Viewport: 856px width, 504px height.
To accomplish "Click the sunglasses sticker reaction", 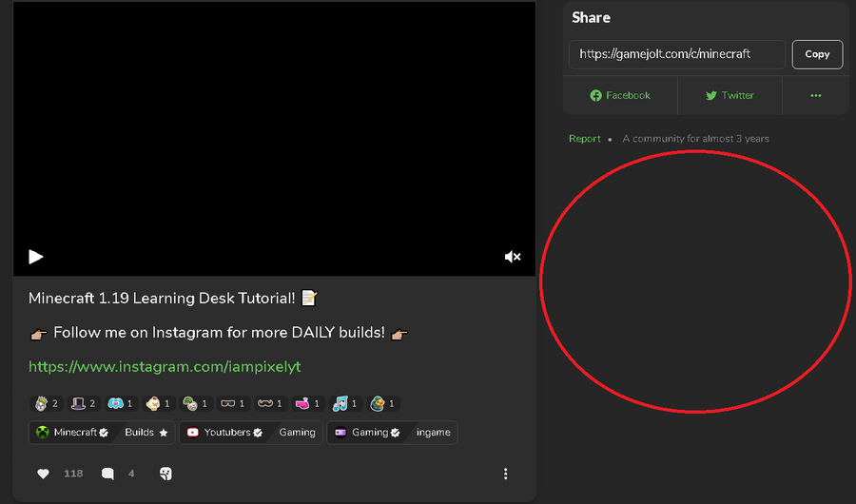I will click(234, 403).
